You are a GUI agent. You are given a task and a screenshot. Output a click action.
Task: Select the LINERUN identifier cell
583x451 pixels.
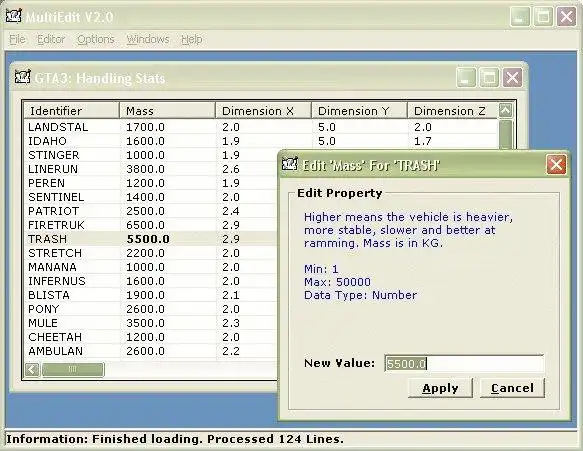pos(53,169)
